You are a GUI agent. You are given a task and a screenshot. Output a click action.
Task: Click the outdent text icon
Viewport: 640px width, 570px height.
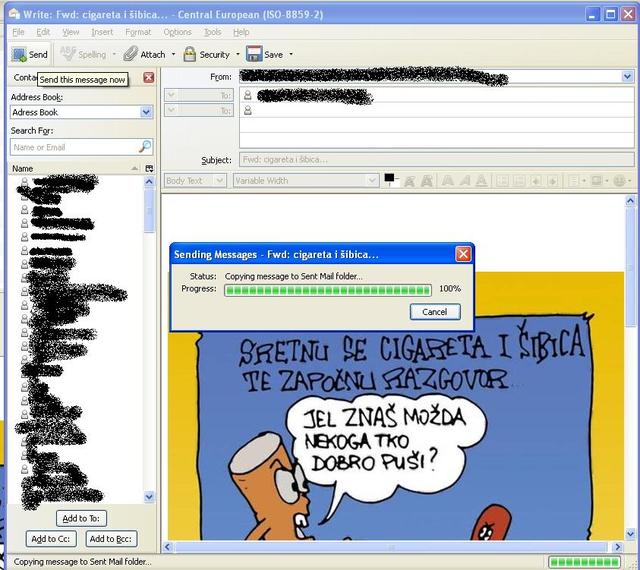[536, 180]
